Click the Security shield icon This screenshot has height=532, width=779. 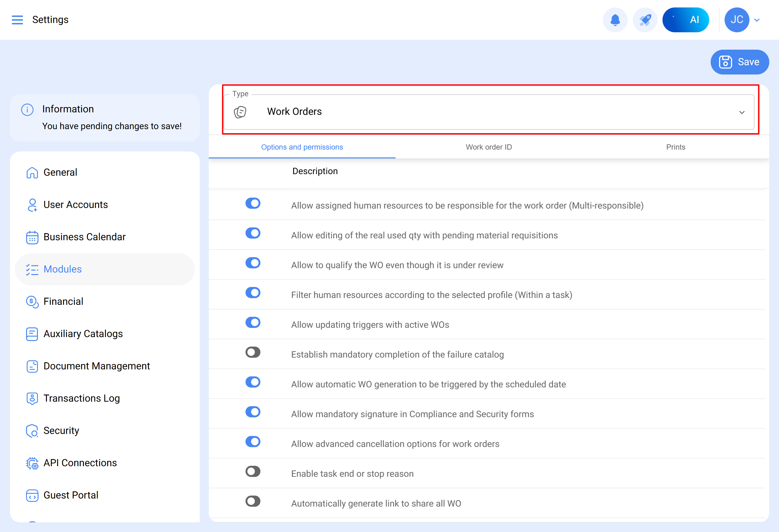point(32,431)
